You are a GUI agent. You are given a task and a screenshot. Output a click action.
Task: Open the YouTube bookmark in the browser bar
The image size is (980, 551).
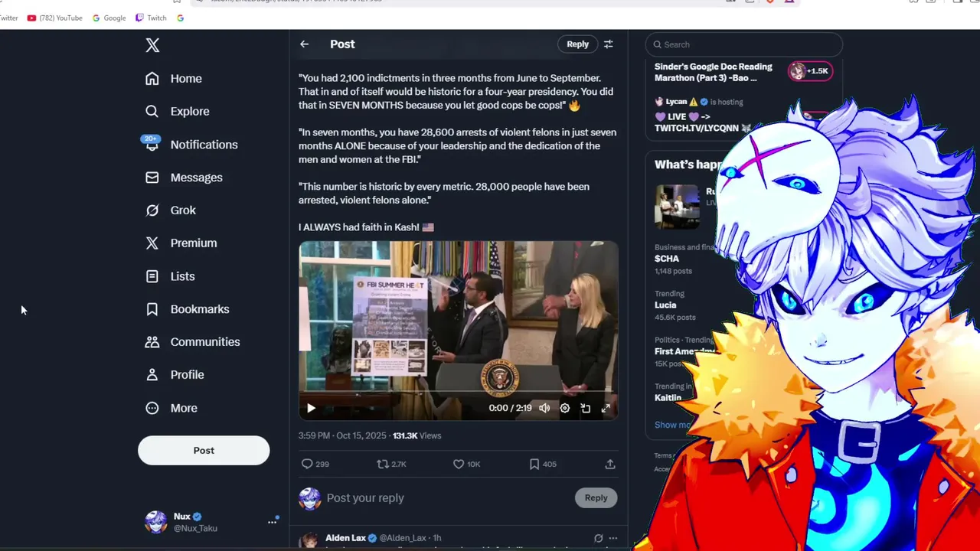54,18
